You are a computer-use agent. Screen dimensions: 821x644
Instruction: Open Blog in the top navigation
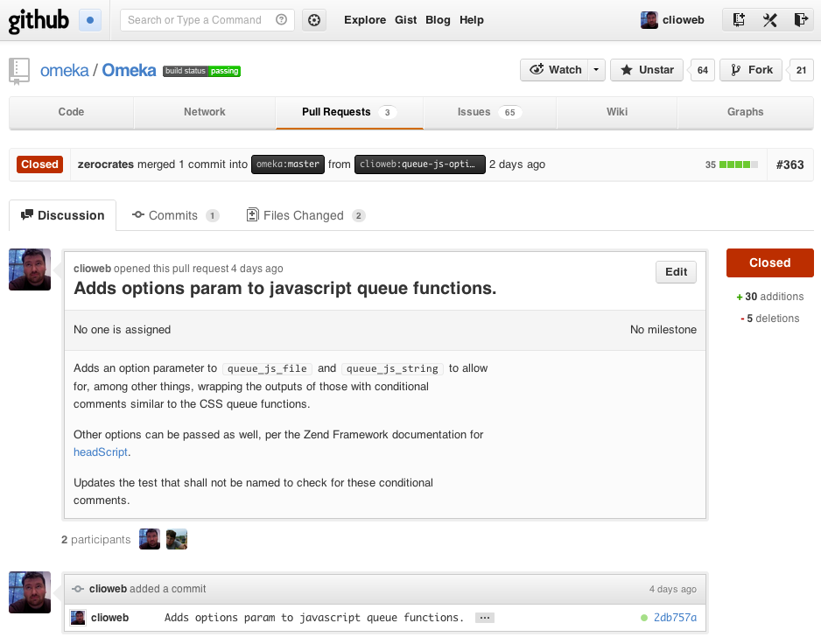pyautogui.click(x=438, y=20)
